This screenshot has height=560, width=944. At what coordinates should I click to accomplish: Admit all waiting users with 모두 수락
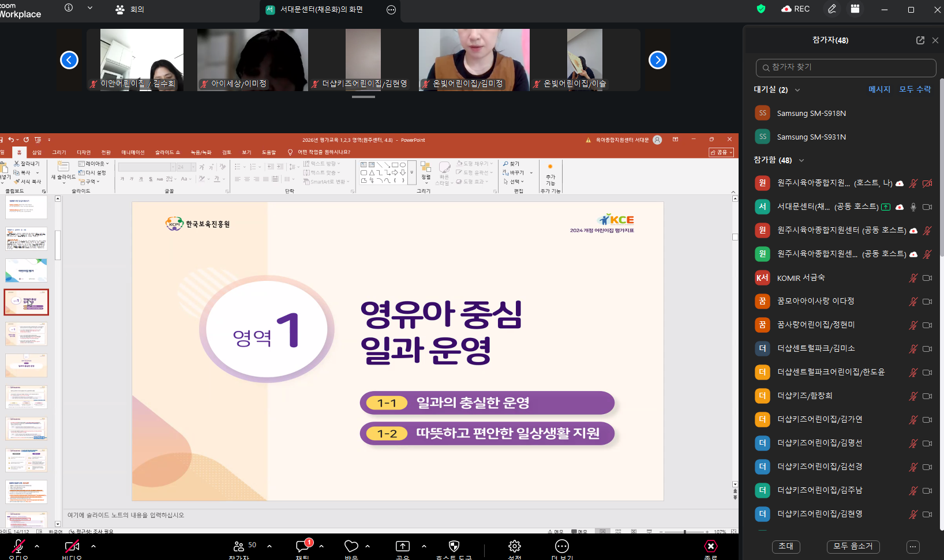(x=915, y=89)
